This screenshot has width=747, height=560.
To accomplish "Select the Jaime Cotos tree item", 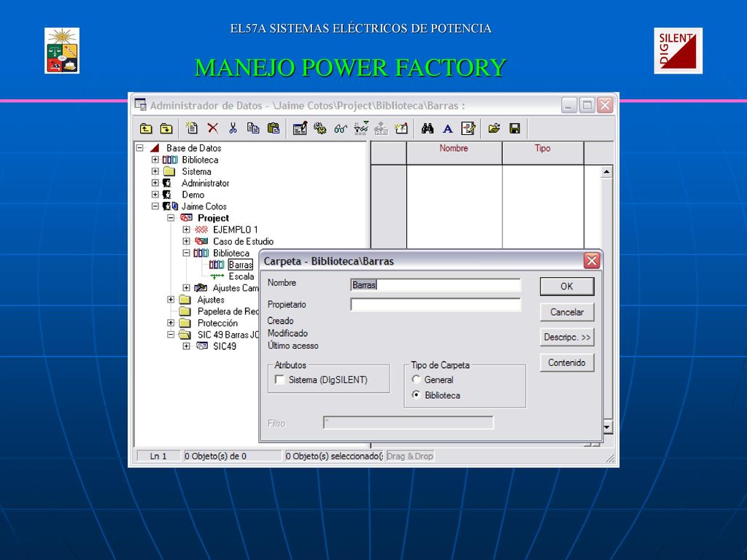I will 204,206.
